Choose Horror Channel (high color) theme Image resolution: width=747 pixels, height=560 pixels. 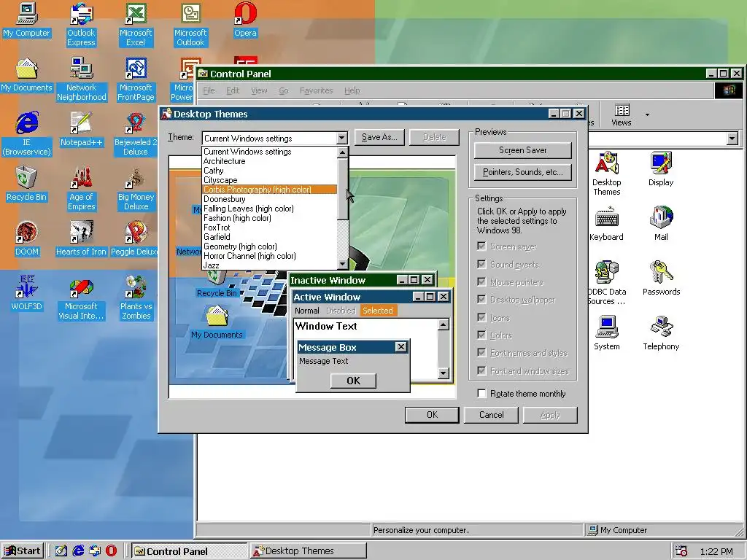pos(270,256)
